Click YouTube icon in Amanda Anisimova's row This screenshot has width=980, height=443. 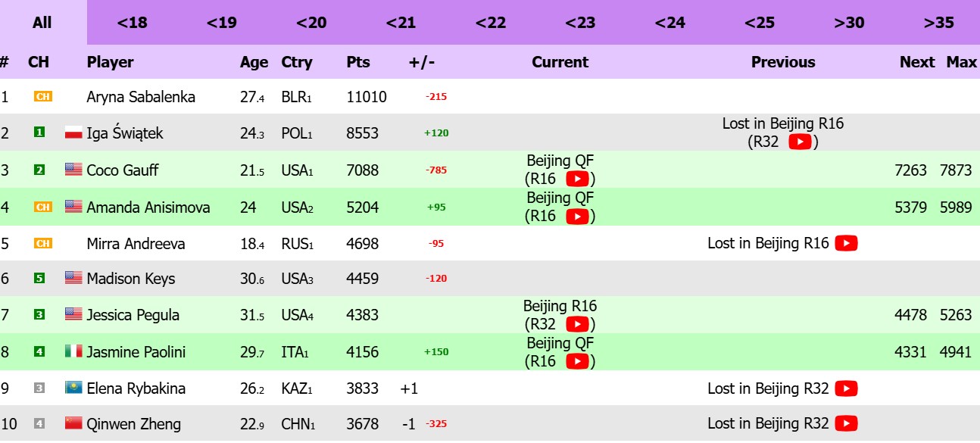[x=577, y=216]
